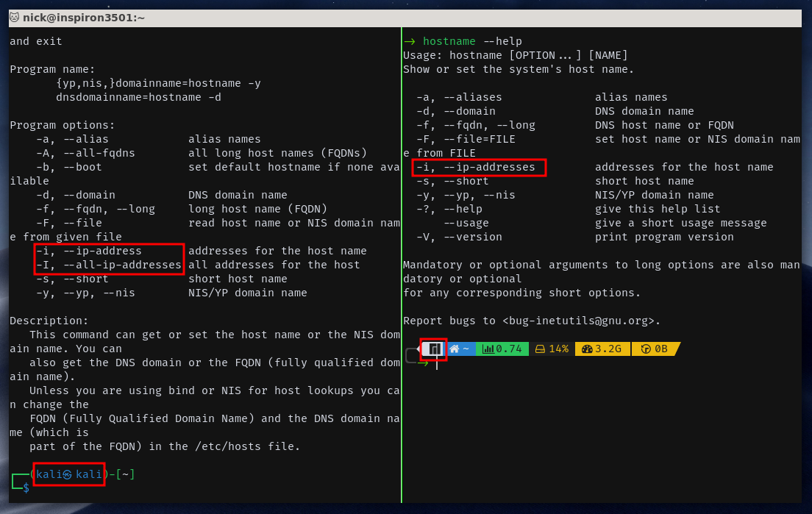The width and height of the screenshot is (812, 514).
Task: Click the home icon in the blue status segment
Action: tap(455, 348)
